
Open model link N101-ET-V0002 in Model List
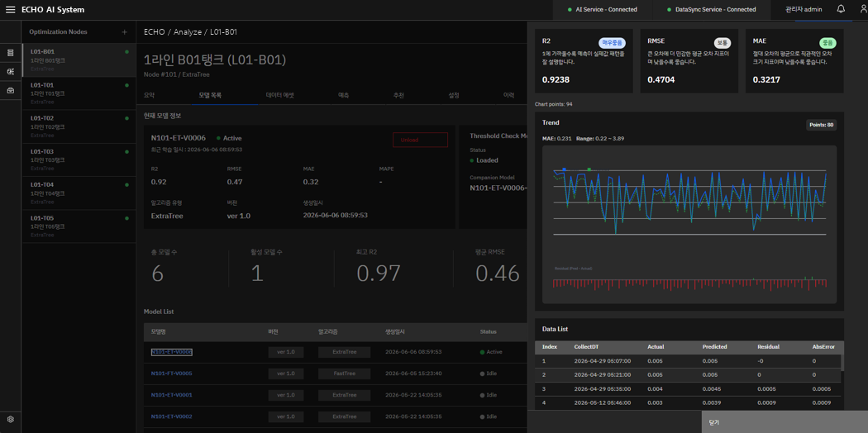click(172, 416)
